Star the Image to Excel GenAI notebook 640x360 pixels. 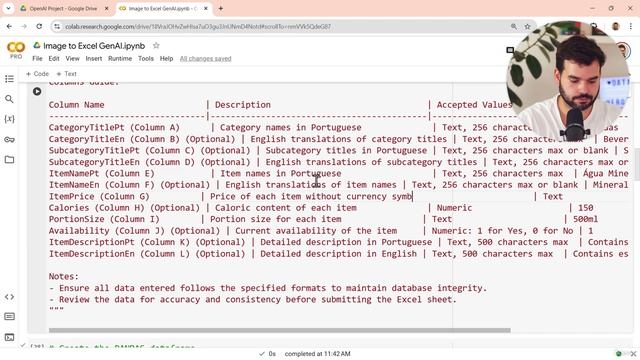156,46
